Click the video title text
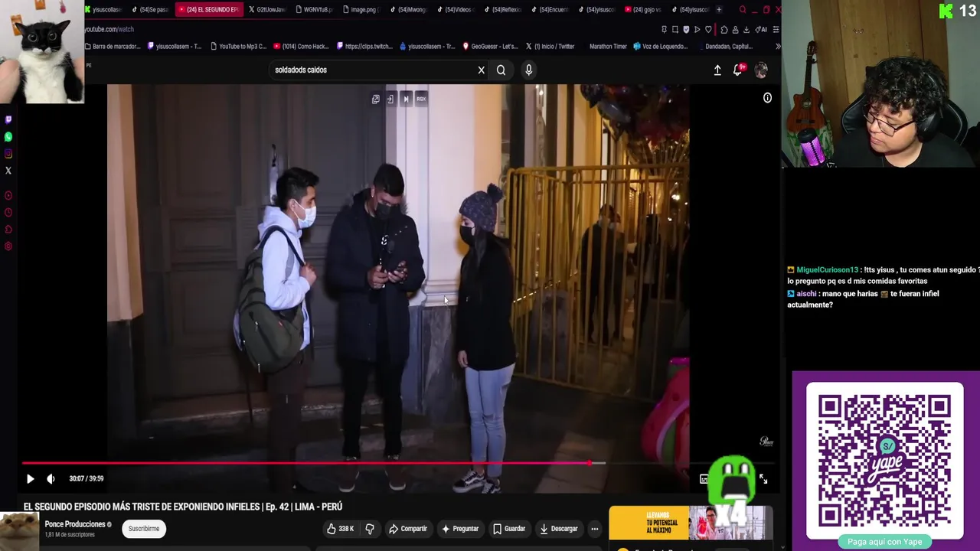Viewport: 980px width, 551px height. coord(183,507)
